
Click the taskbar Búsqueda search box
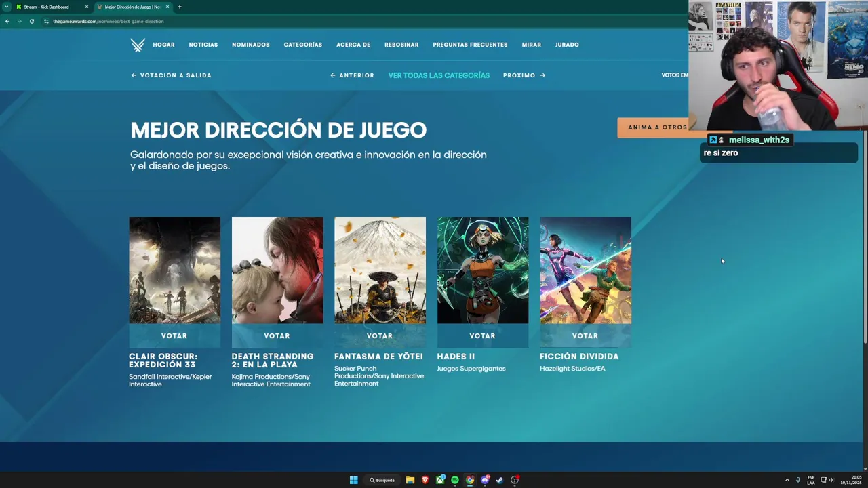382,480
